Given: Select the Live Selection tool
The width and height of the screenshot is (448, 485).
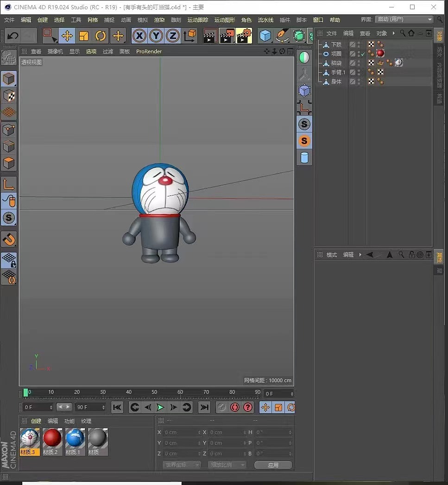Looking at the screenshot, I should tap(50, 36).
